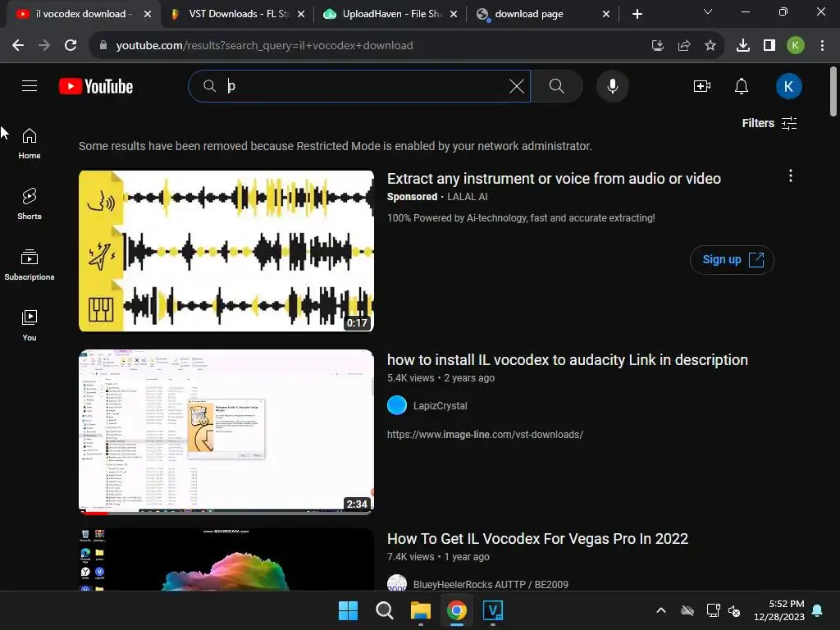Open the Chrome downloads icon
Viewport: 840px width, 630px height.
click(743, 46)
